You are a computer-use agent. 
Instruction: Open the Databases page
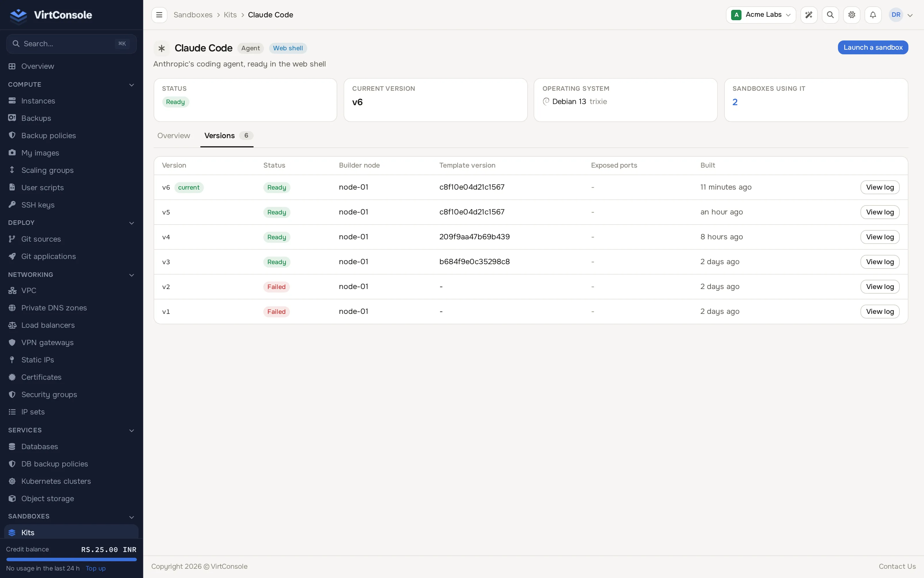click(71, 447)
